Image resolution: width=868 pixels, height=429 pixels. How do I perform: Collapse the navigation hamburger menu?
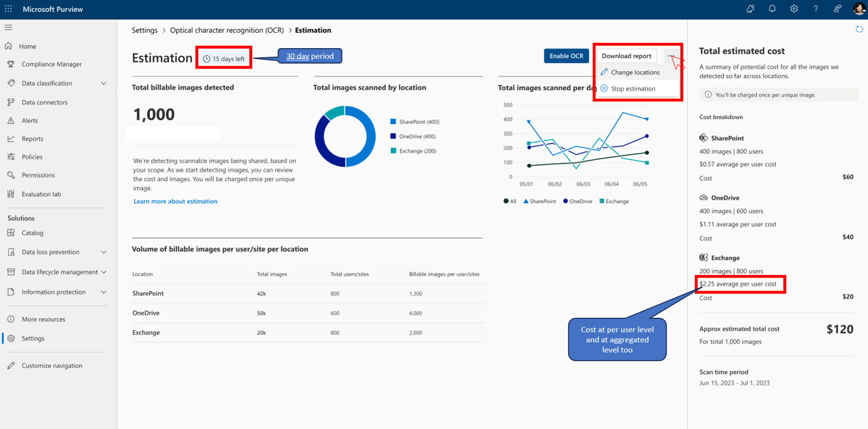click(8, 28)
